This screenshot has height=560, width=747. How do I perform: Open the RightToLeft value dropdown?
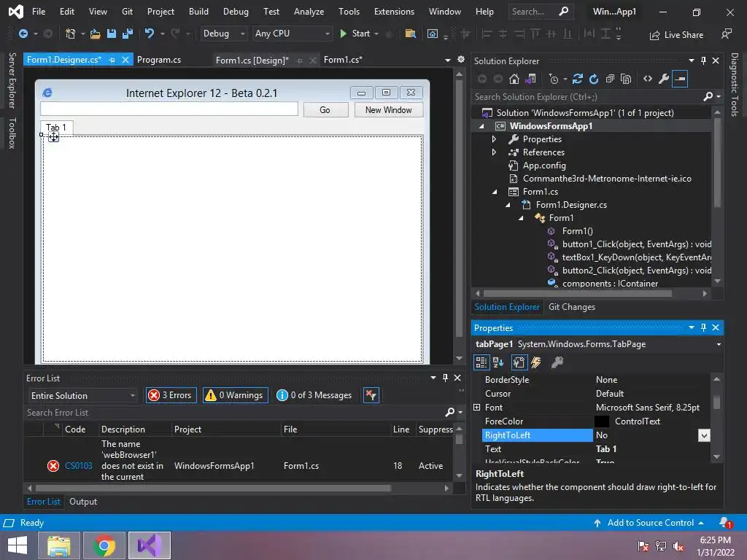(704, 435)
